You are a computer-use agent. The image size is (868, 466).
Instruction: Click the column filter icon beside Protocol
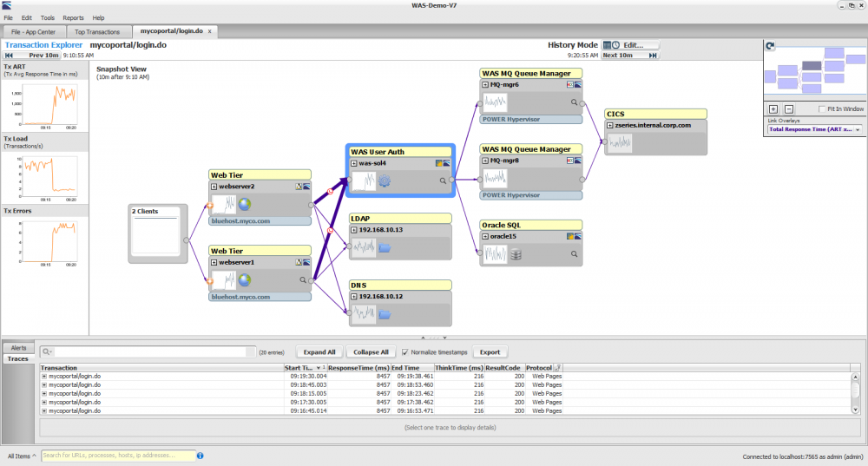point(558,368)
